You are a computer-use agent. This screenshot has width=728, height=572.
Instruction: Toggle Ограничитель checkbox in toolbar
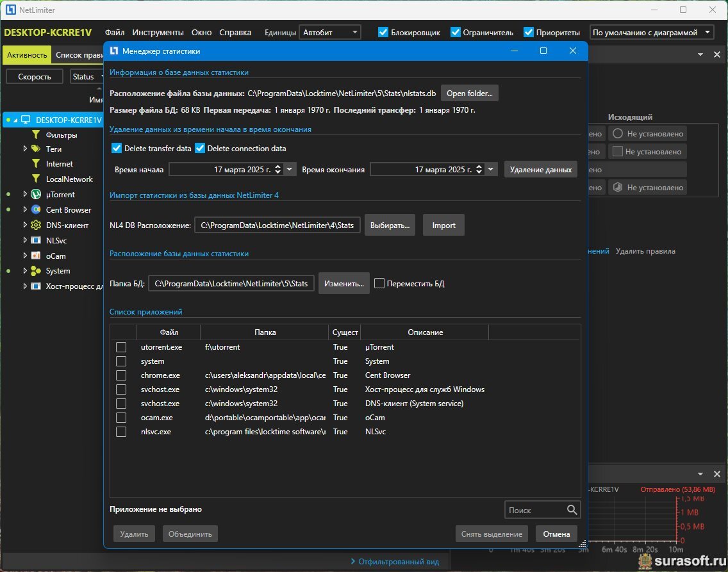(x=456, y=33)
